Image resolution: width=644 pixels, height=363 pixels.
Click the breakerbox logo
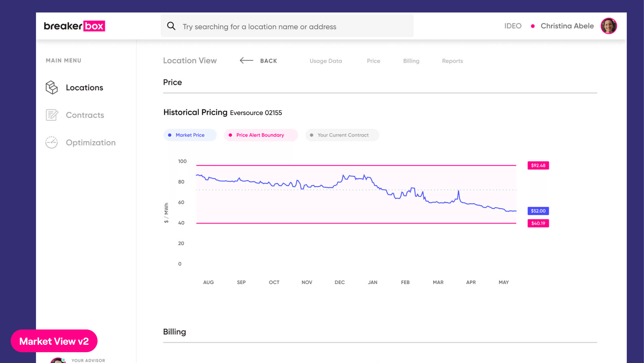pos(75,26)
